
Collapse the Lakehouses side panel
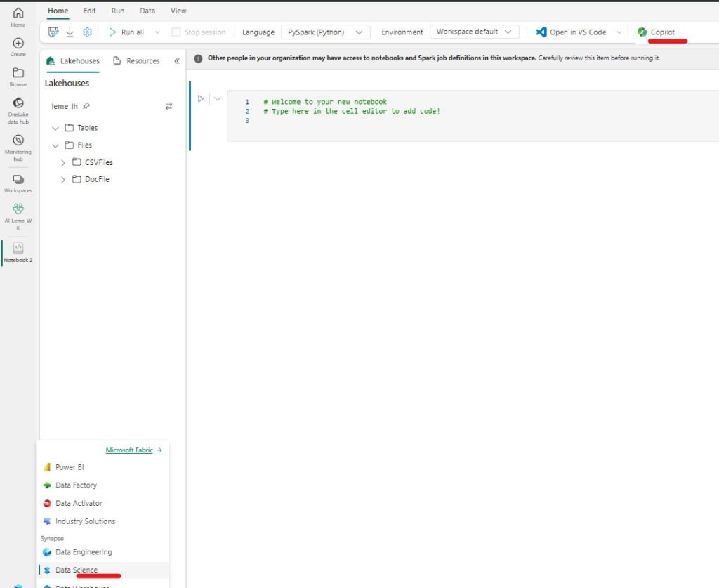click(x=177, y=61)
